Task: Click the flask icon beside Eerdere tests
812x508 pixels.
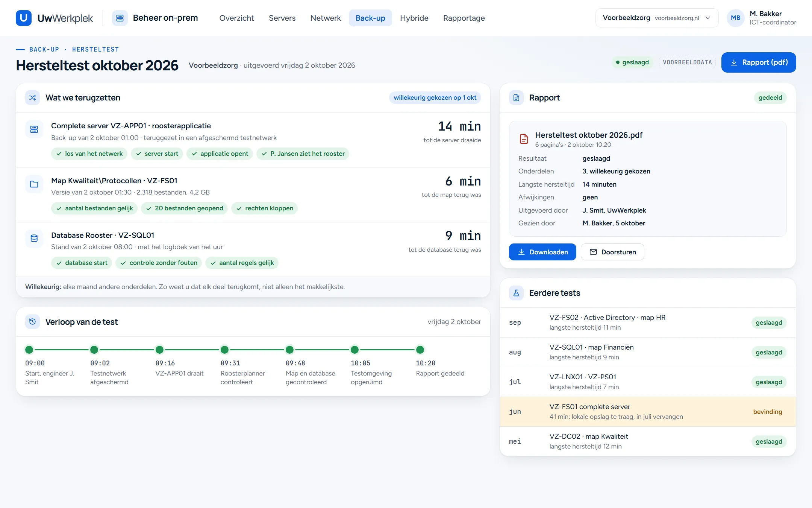Action: click(x=517, y=293)
